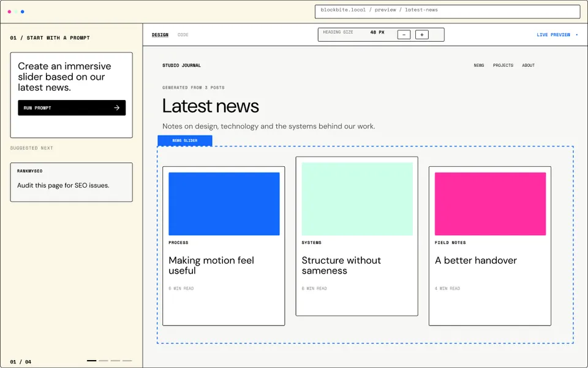Switch to the Code tab

click(183, 34)
